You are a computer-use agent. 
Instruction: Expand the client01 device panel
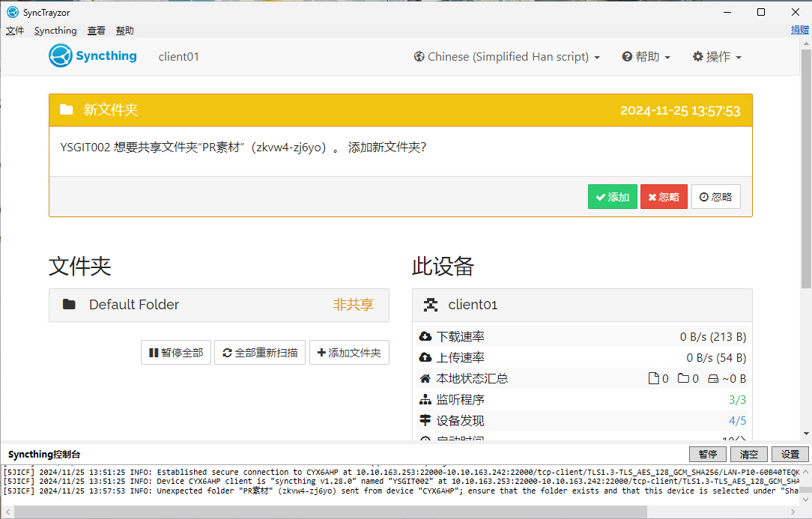[x=582, y=305]
